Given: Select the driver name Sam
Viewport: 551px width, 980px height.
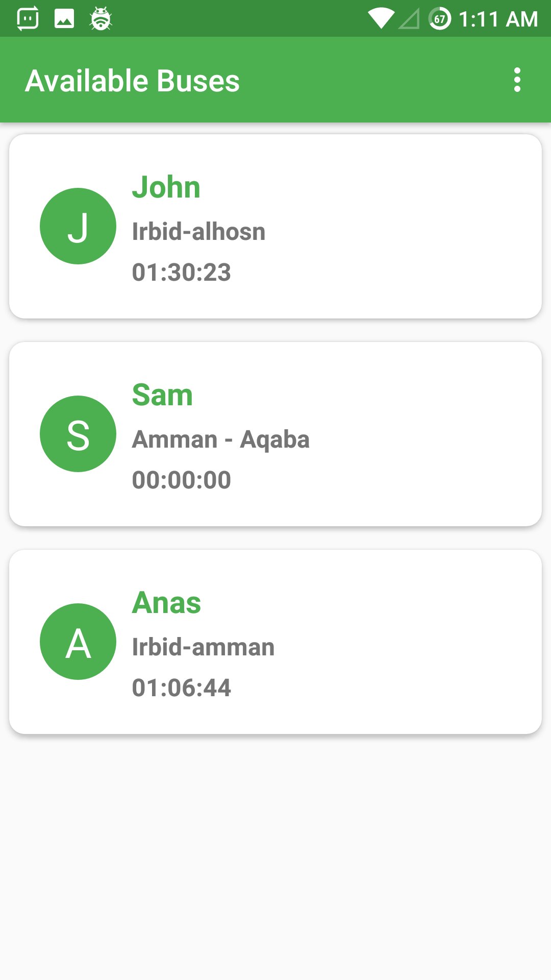Looking at the screenshot, I should pyautogui.click(x=162, y=395).
